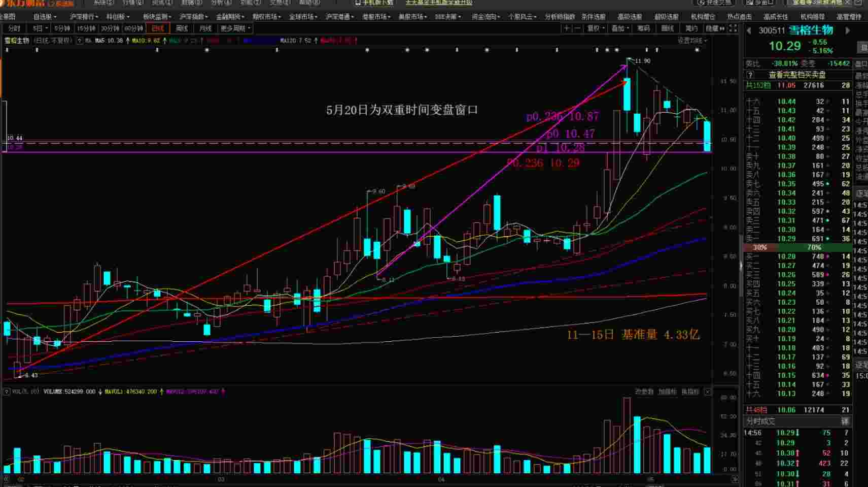Zoom out chart with minus icon
This screenshot has height=487, width=868.
click(577, 28)
